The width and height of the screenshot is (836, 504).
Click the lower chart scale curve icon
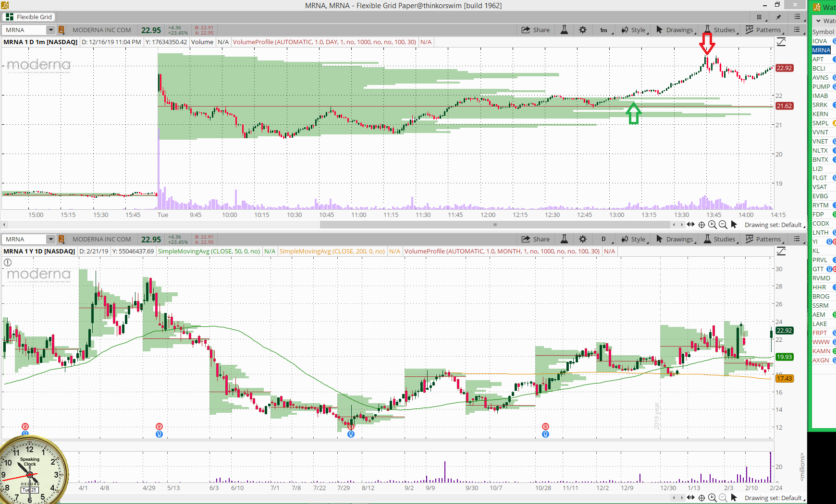[781, 252]
